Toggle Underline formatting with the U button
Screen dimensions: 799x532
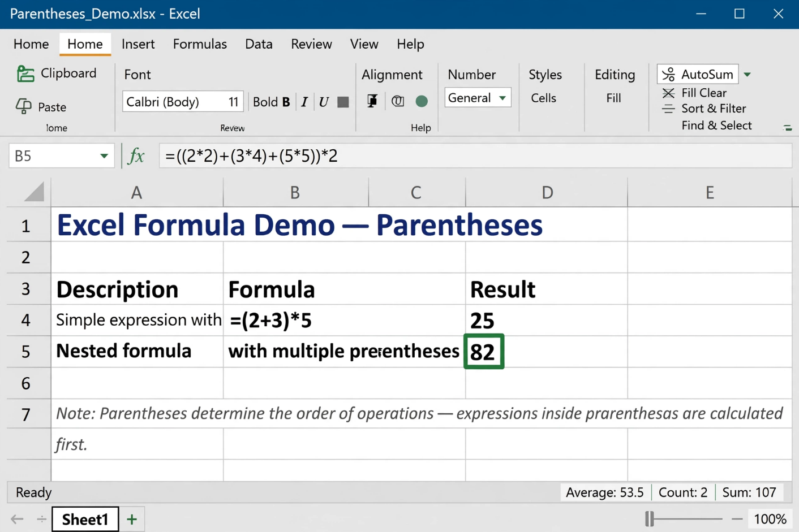tap(324, 102)
